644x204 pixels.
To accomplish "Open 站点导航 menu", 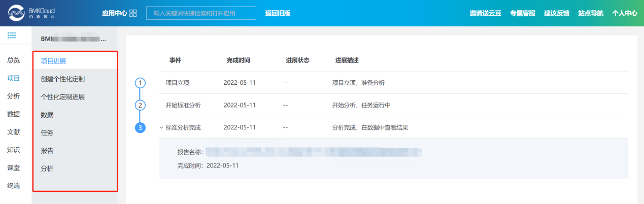I will [591, 13].
